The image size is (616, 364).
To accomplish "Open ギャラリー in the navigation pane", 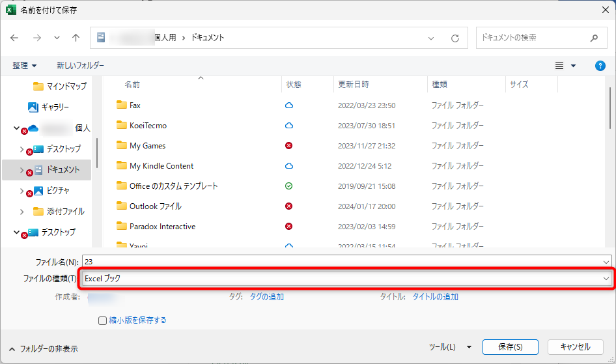I will (48, 107).
